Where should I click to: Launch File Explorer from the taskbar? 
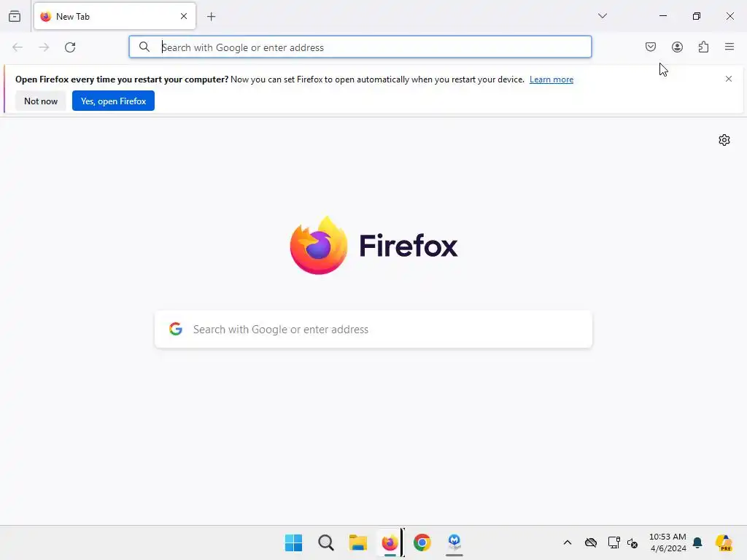357,542
